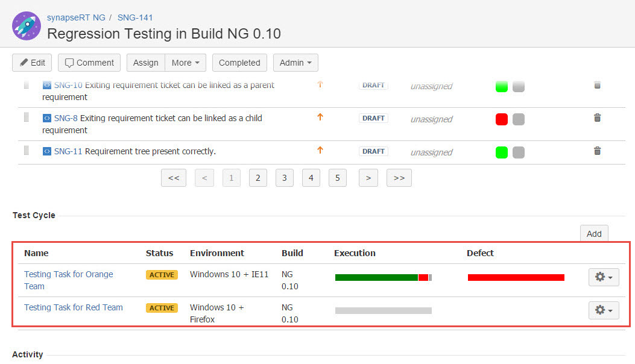Add a new test cycle
Viewport: 635px width, 364px height.
click(594, 234)
